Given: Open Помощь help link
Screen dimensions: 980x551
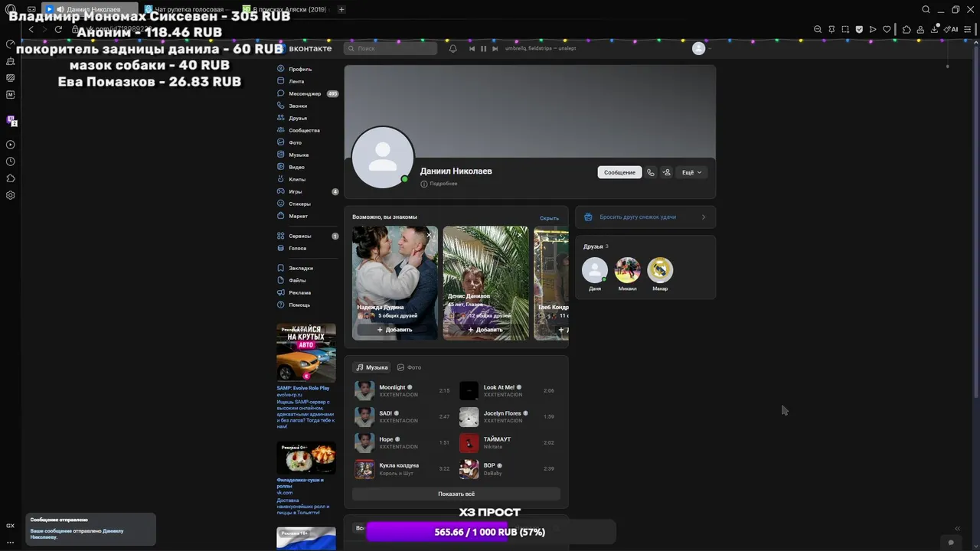Looking at the screenshot, I should click(294, 305).
